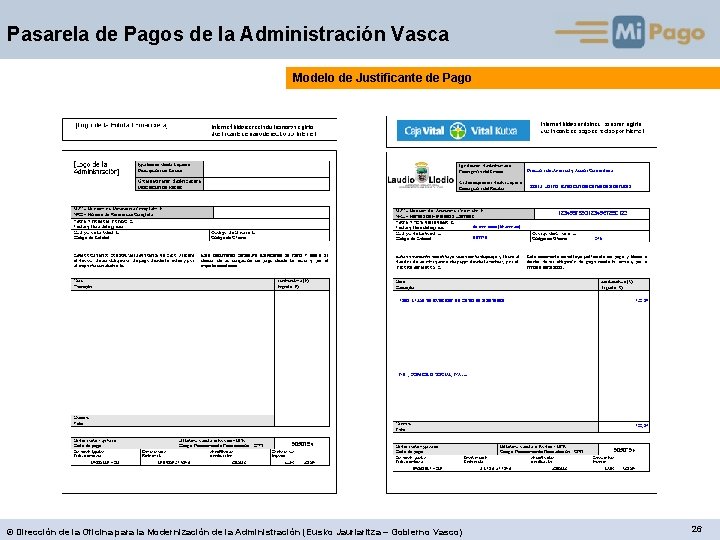Click the page number 26

coord(696,529)
